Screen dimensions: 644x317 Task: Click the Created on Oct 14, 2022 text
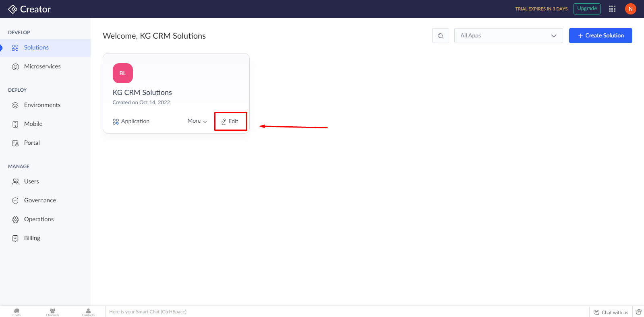[x=141, y=103]
